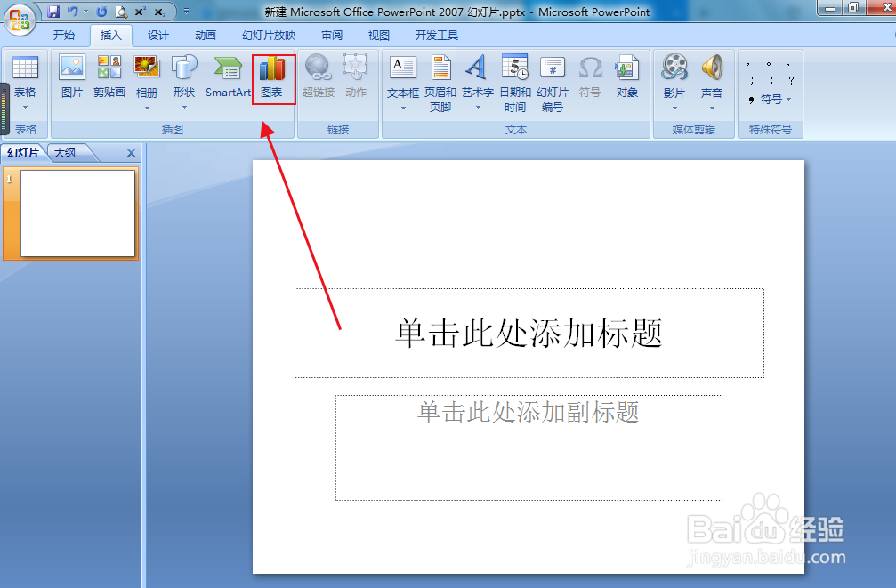Insert 日期和时间 date and time
This screenshot has height=588, width=896.
(x=515, y=84)
